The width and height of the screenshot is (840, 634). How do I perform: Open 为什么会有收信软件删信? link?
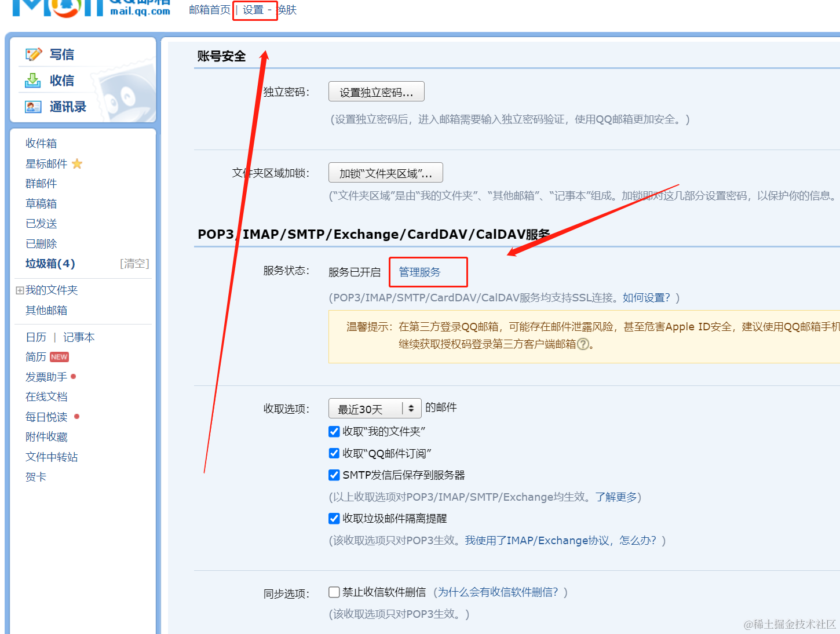(x=498, y=592)
